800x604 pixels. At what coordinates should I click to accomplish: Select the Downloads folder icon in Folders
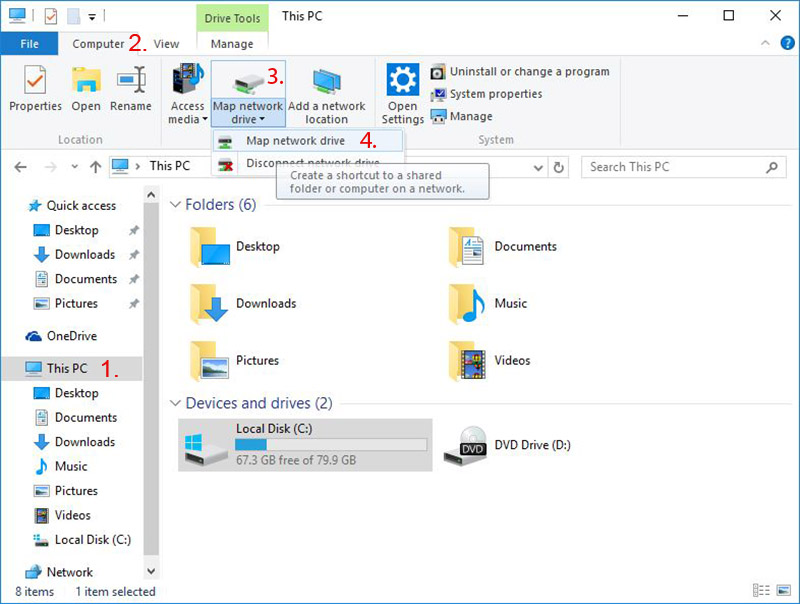[x=210, y=305]
